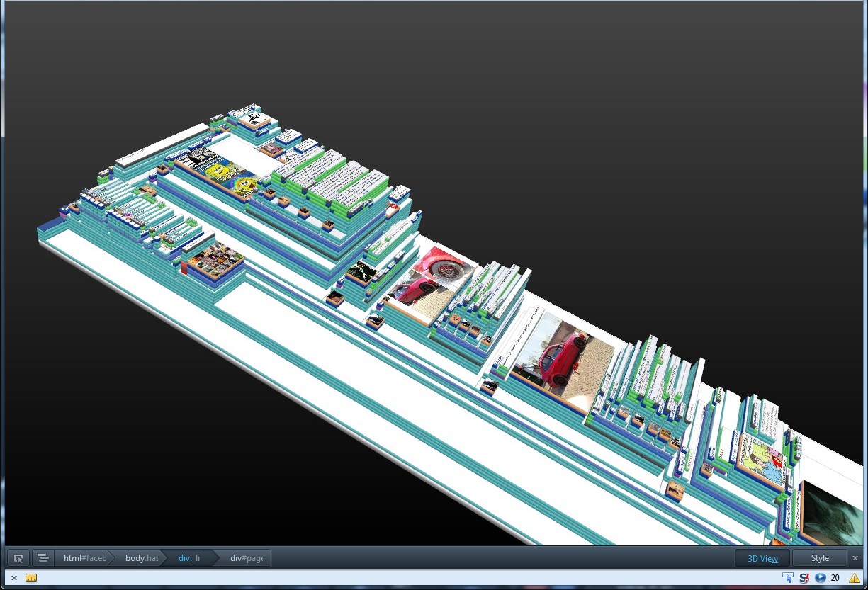Close the inspector toolbar

[x=855, y=558]
